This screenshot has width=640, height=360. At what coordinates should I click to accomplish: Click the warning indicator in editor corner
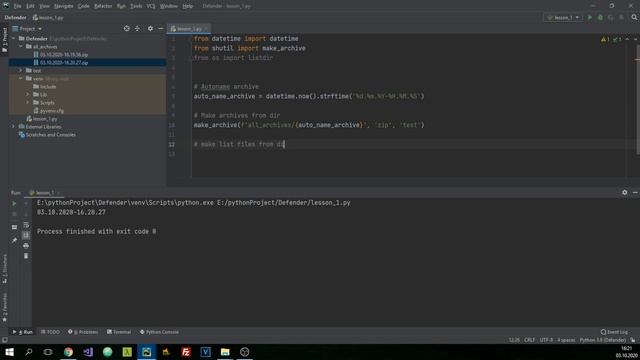point(605,39)
